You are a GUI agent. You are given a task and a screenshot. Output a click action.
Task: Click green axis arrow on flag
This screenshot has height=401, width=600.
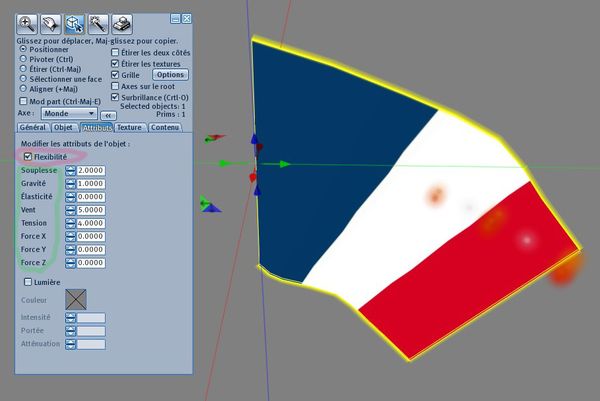coord(284,164)
